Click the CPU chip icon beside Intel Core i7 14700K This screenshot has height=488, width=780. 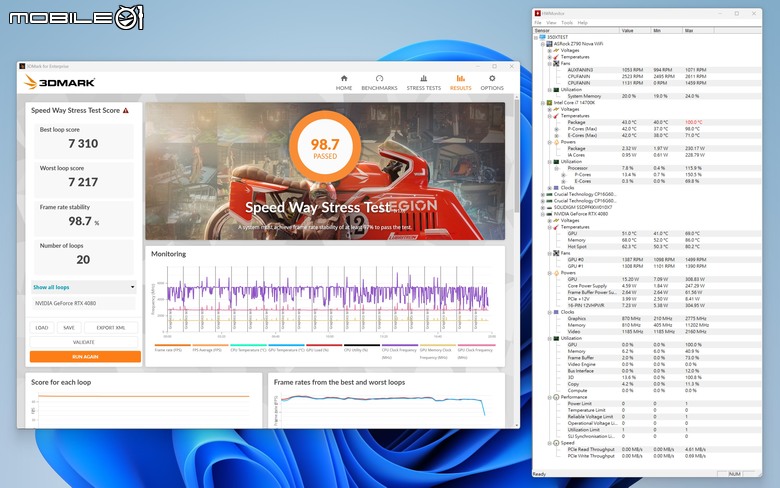point(549,102)
